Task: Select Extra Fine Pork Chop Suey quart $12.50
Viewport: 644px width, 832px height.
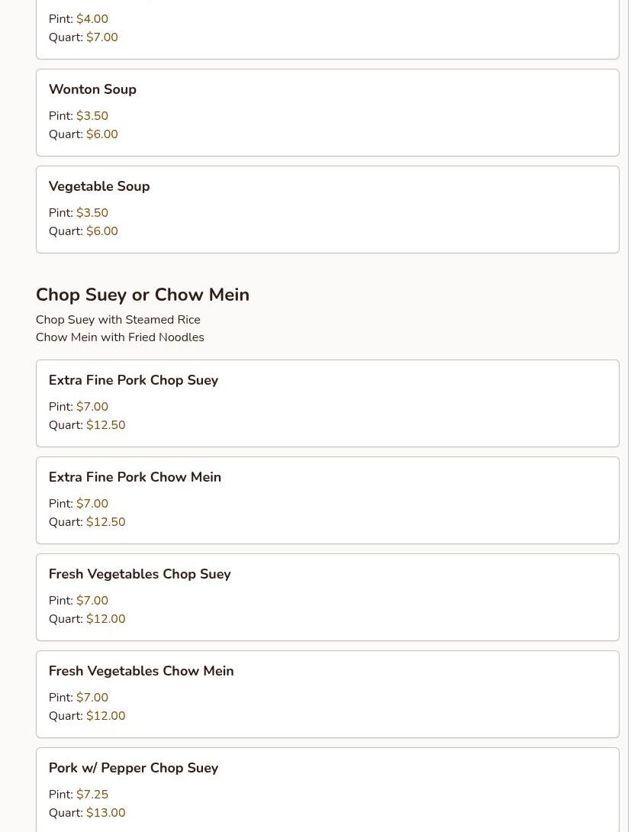Action: [105, 425]
